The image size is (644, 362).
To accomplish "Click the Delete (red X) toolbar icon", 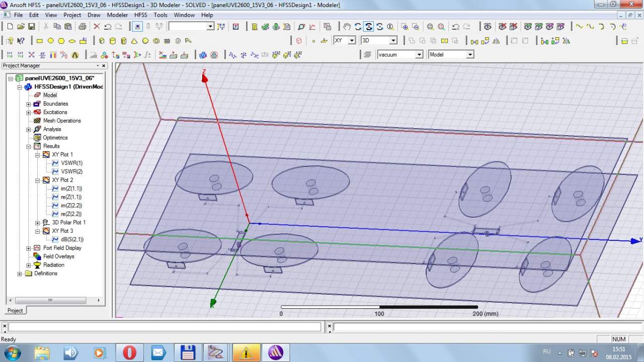I will pos(97,27).
